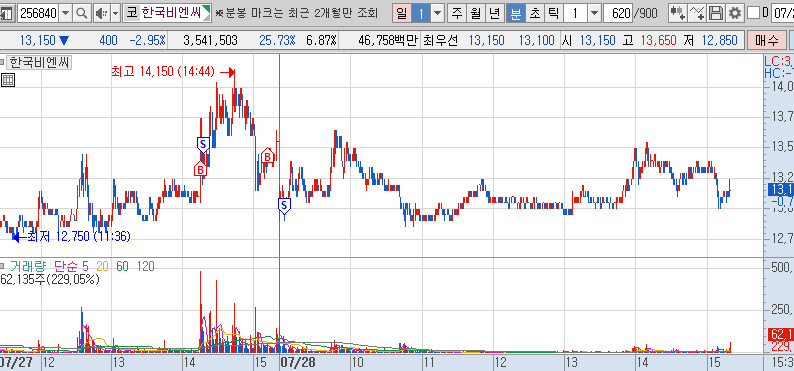
Task: Click the open price value after 시
Action: coord(597,40)
